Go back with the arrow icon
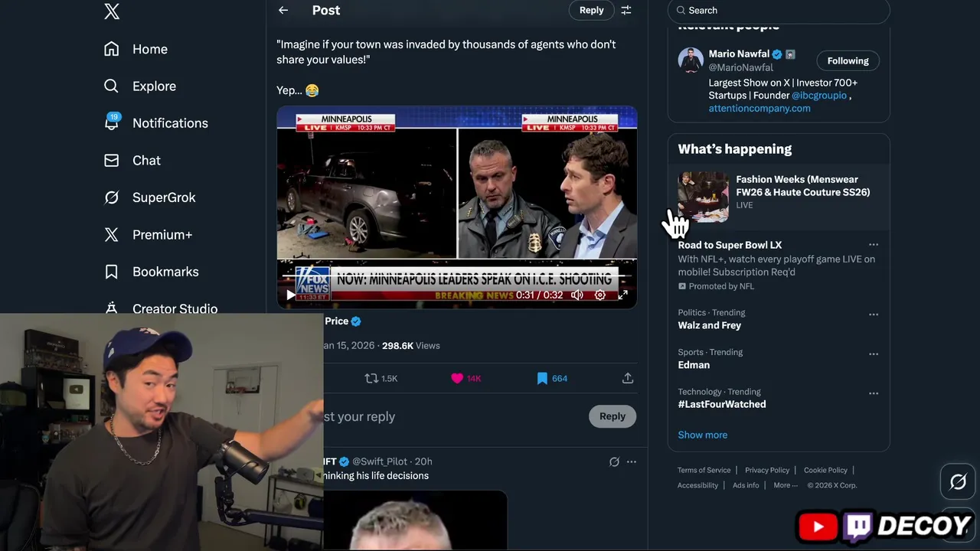The height and width of the screenshot is (551, 980). pyautogui.click(x=283, y=10)
